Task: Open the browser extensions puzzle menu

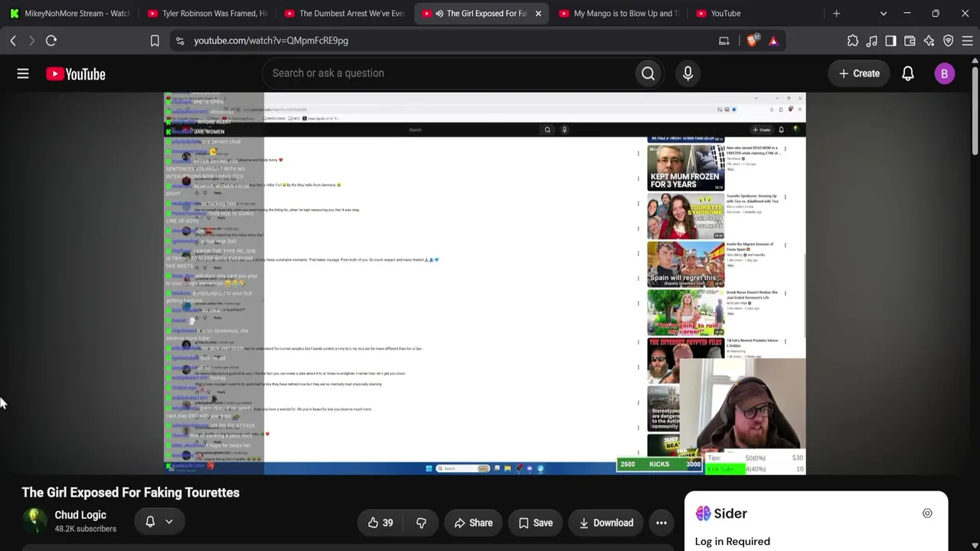Action: [853, 41]
